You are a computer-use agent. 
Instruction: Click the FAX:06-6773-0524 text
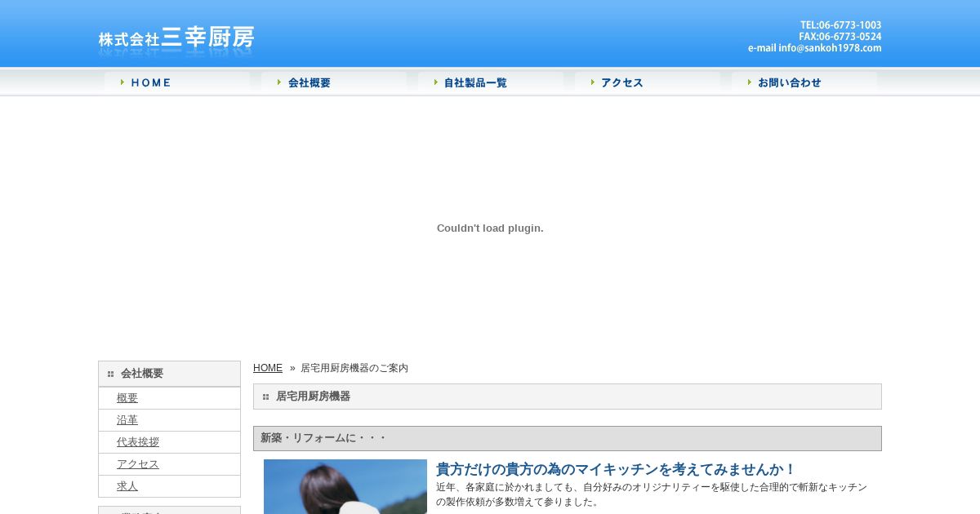(x=840, y=37)
